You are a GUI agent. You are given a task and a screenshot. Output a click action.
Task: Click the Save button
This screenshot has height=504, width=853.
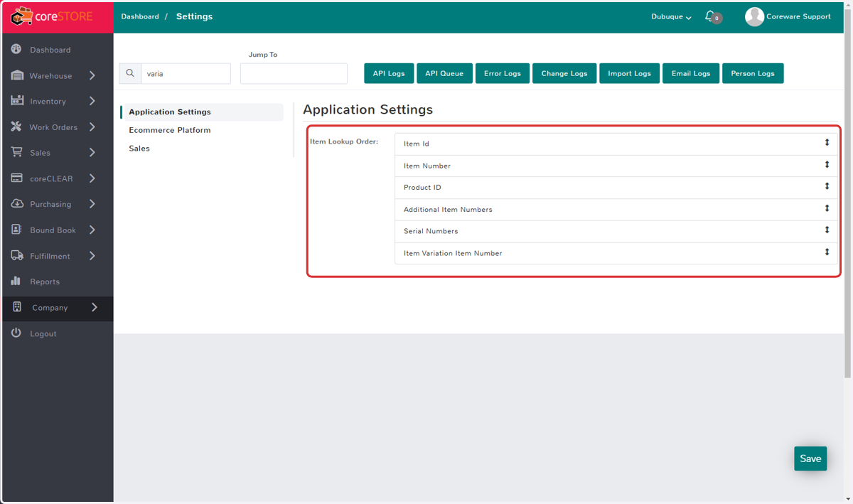pos(810,459)
